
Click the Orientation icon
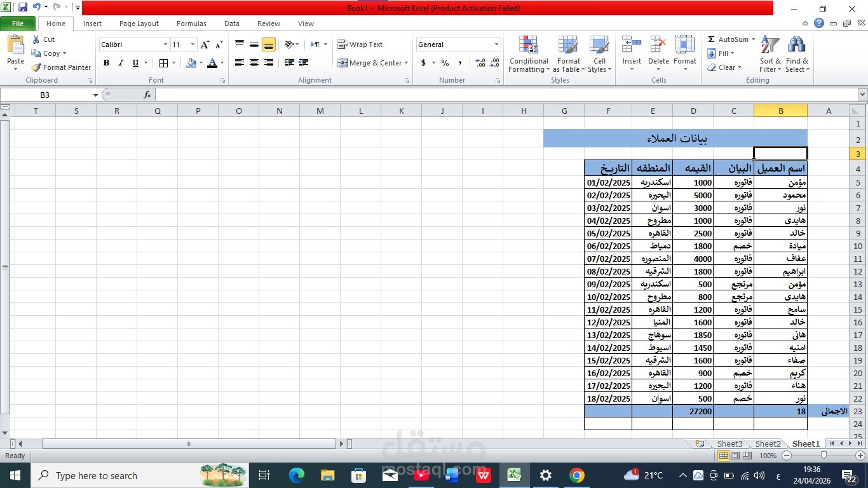289,44
